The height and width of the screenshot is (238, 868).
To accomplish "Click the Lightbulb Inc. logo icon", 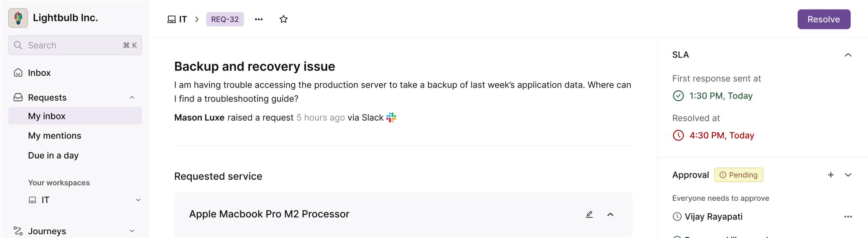I will point(18,18).
